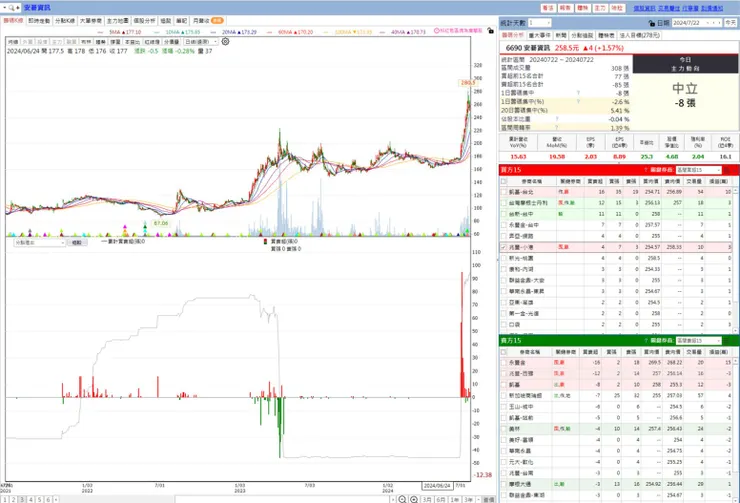Open the 統計天數 dropdown
This screenshot has width=740, height=503.
[539, 23]
